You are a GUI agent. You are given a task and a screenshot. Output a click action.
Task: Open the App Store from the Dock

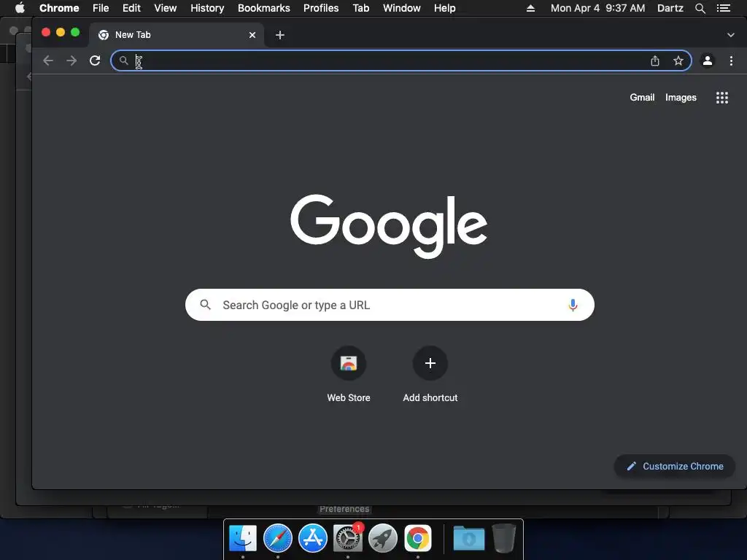point(313,538)
